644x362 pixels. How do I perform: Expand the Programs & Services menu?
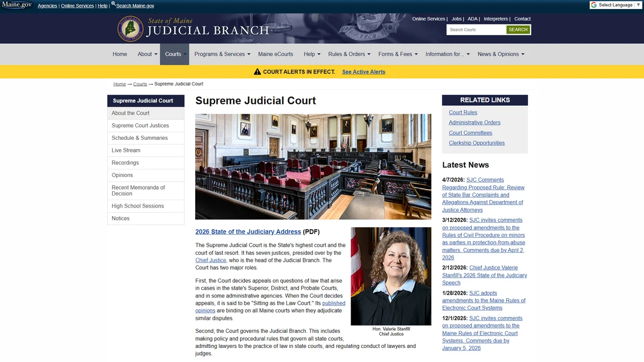(222, 54)
